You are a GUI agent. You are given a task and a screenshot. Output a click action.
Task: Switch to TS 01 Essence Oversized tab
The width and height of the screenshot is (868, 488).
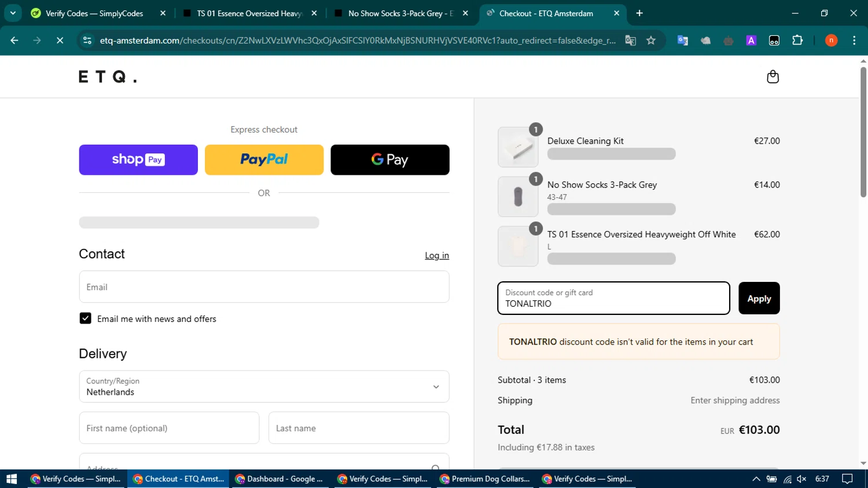pyautogui.click(x=249, y=13)
